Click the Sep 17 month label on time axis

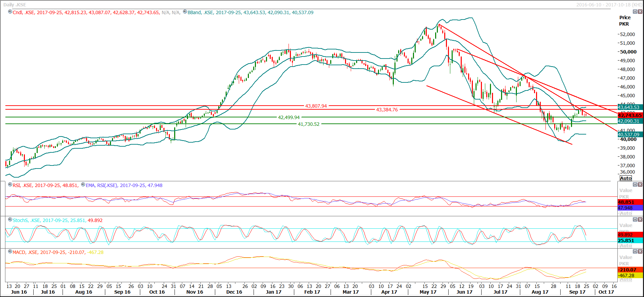577,292
